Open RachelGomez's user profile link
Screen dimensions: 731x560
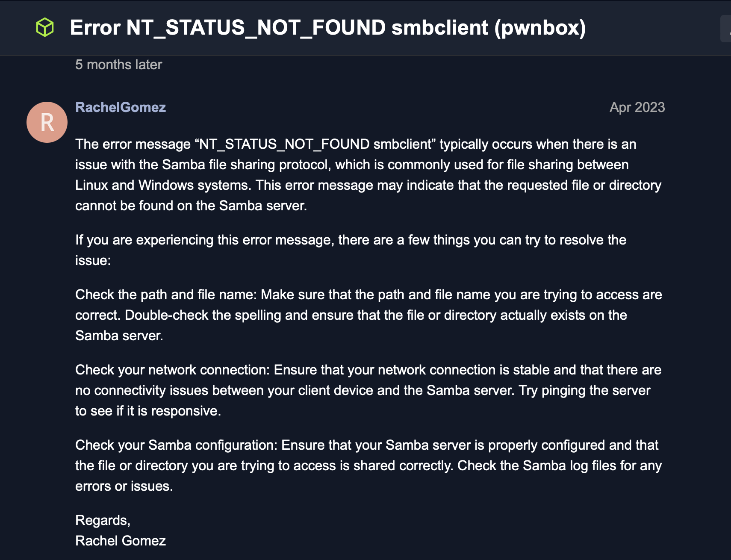click(121, 107)
